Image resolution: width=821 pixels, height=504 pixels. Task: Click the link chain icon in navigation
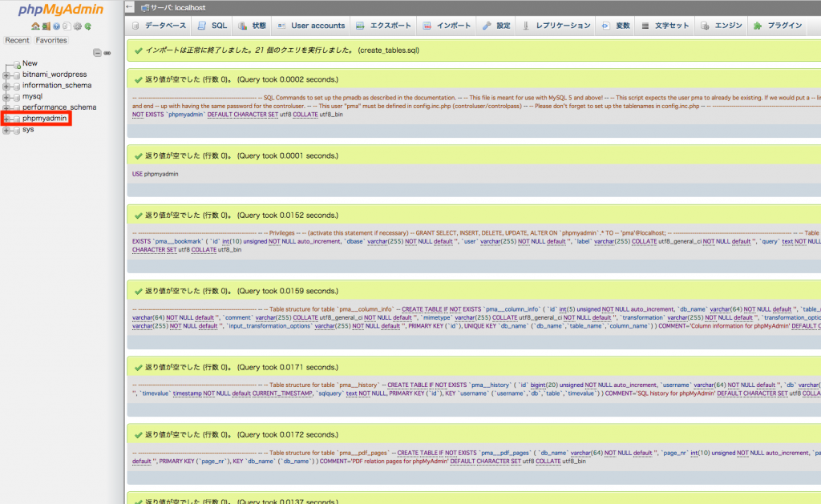coord(108,53)
